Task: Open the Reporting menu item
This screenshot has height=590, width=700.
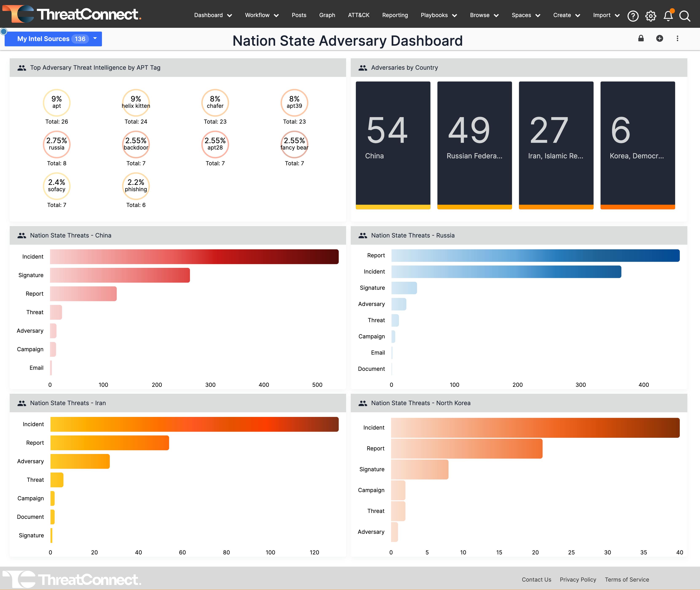Action: (x=395, y=15)
